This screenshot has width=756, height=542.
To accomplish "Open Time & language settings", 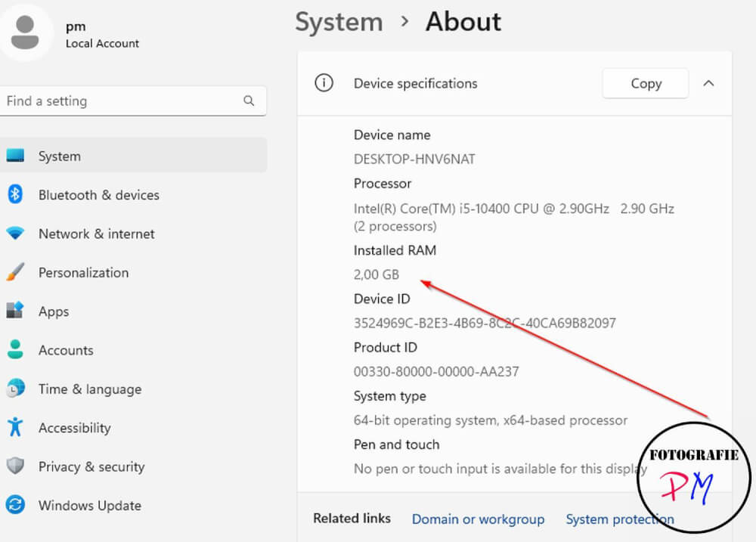I will point(133,389).
